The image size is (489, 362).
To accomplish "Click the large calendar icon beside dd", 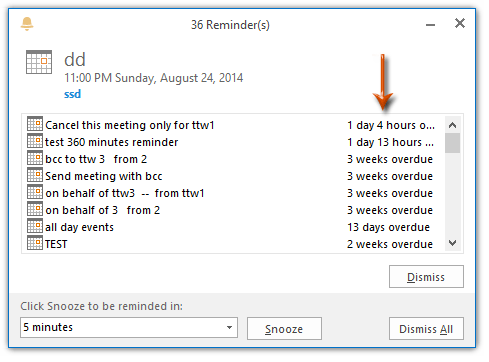I will (x=39, y=62).
